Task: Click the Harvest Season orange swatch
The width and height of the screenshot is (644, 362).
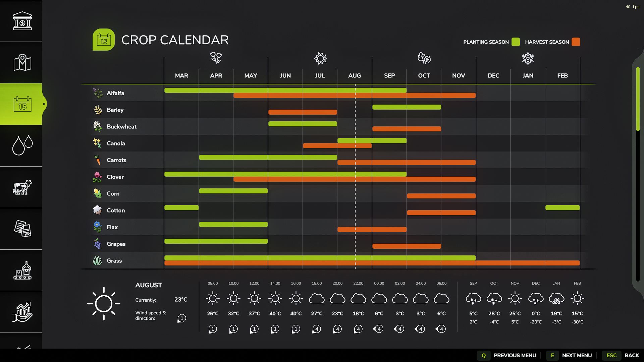Action: [x=576, y=42]
